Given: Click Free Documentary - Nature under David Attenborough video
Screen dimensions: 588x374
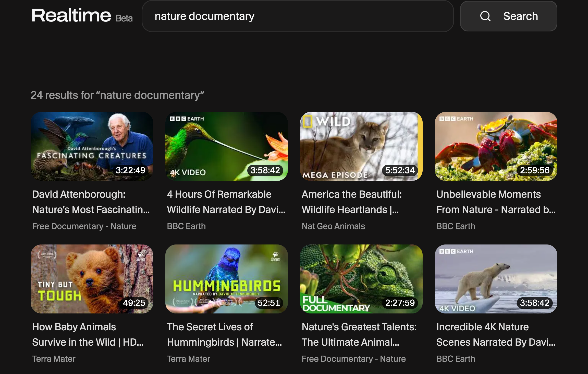Looking at the screenshot, I should pos(84,226).
